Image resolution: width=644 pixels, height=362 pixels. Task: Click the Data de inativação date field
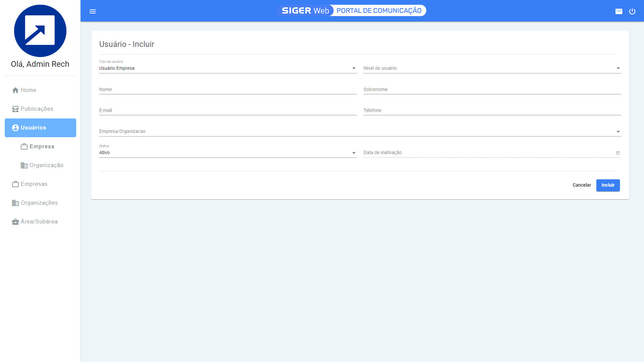click(x=492, y=153)
